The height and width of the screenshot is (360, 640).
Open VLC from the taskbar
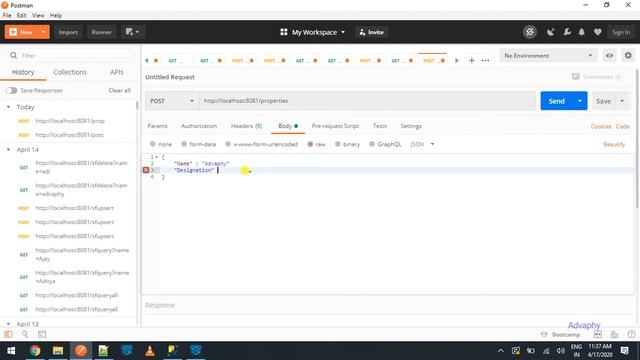[150, 351]
